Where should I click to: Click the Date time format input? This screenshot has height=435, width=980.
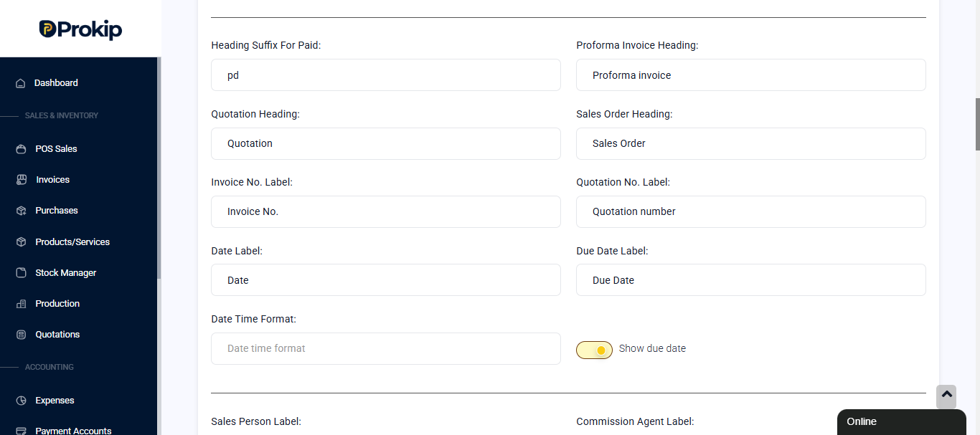tap(386, 348)
